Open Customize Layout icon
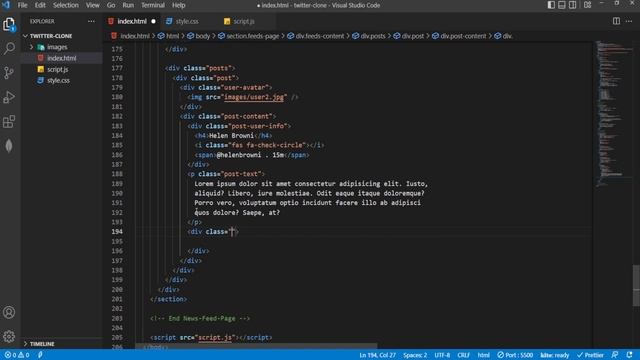Viewport: 640px width, 360px height. pos(588,5)
